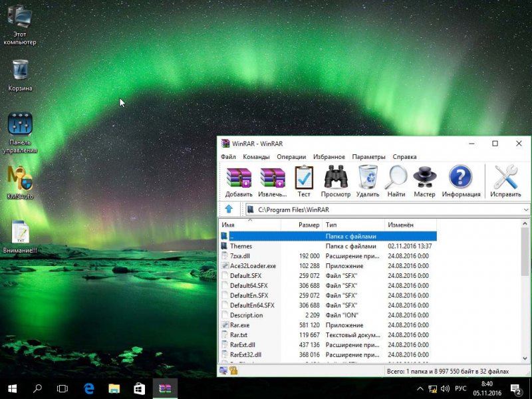Open Этот компьютер desktop icon

20,27
